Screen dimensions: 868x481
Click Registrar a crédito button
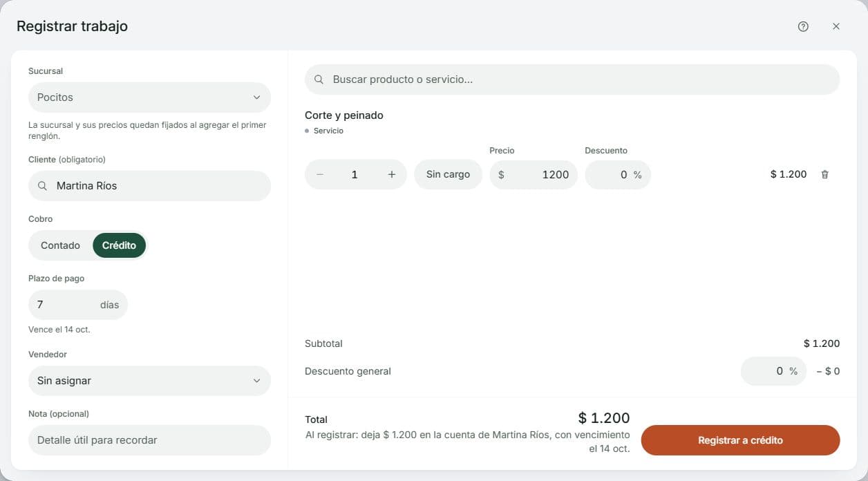tap(740, 440)
